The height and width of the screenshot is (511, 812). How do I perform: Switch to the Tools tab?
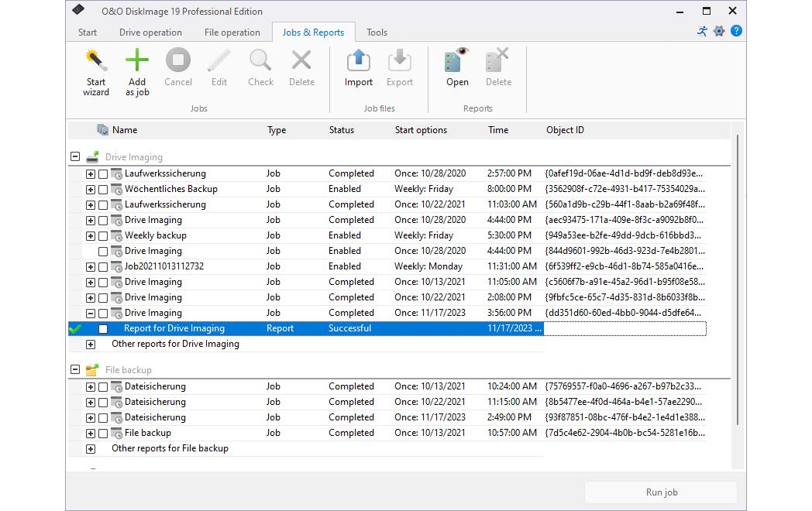[377, 32]
